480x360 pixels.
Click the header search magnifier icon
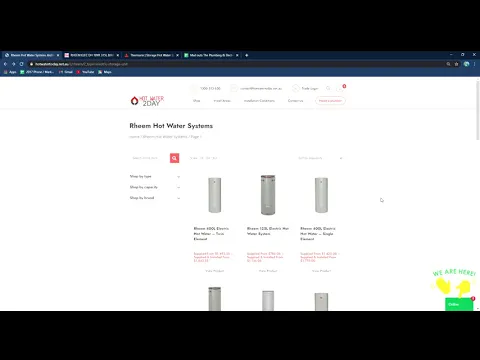click(x=328, y=88)
